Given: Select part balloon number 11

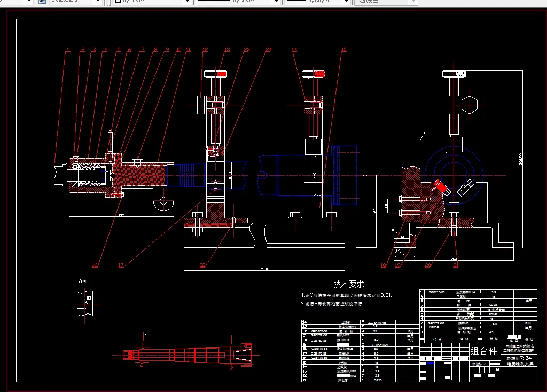Looking at the screenshot, I should coord(189,50).
